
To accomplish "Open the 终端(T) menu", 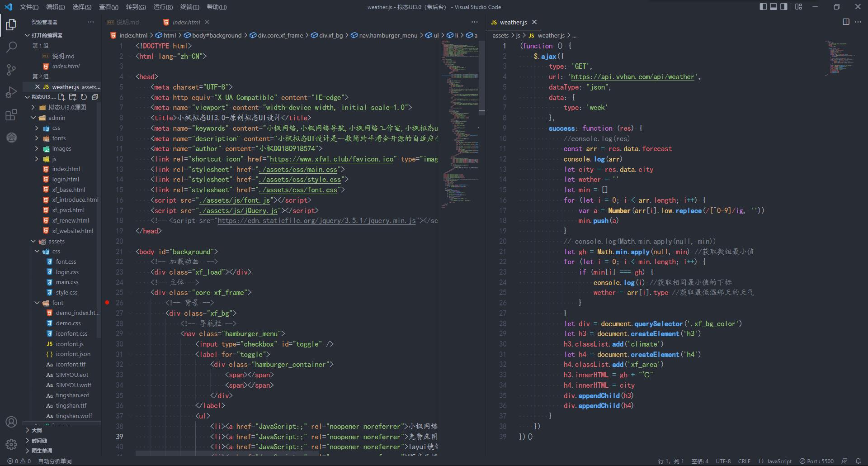I will 189,7.
